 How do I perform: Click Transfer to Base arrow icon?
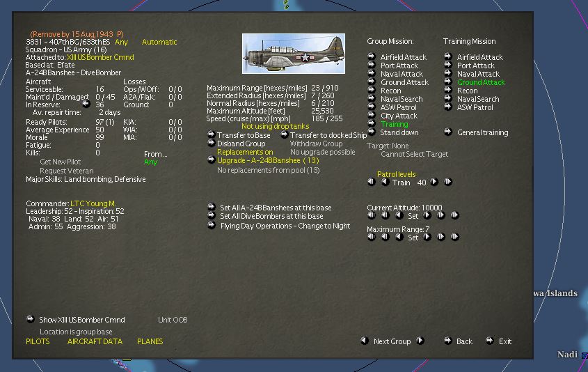point(211,134)
